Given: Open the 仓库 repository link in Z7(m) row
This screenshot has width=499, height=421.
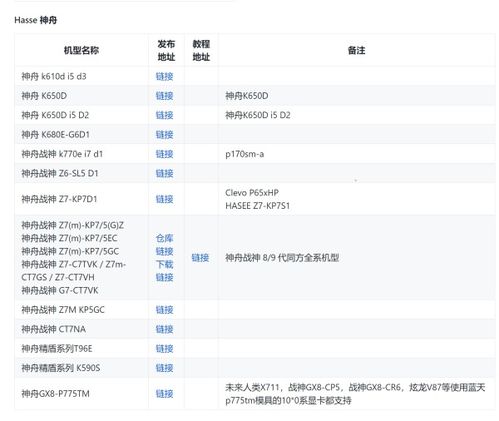Looking at the screenshot, I should click(164, 238).
